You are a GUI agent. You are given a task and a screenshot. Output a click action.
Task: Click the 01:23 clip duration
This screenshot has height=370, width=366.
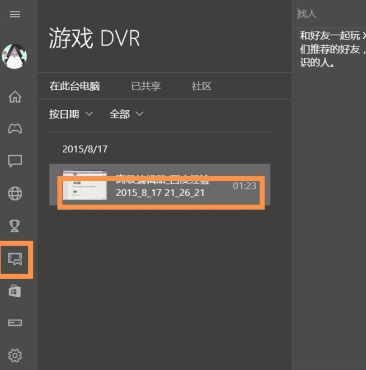[244, 186]
